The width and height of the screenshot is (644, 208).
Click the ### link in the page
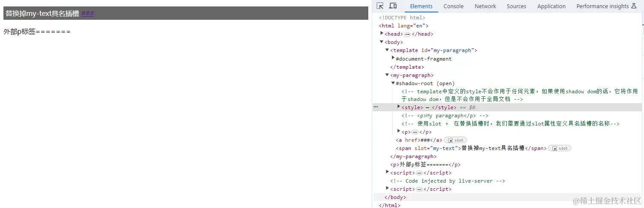87,13
